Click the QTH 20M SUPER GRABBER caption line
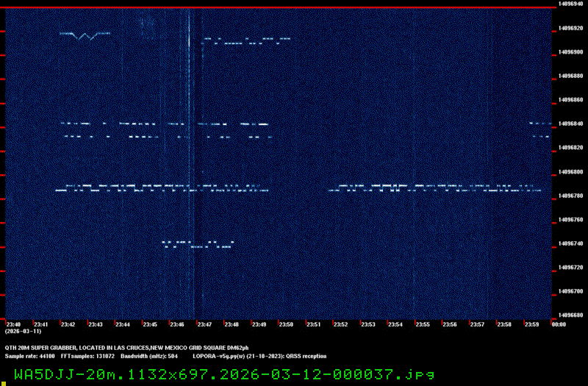Image resolution: width=588 pixels, height=386 pixels. 126,348
